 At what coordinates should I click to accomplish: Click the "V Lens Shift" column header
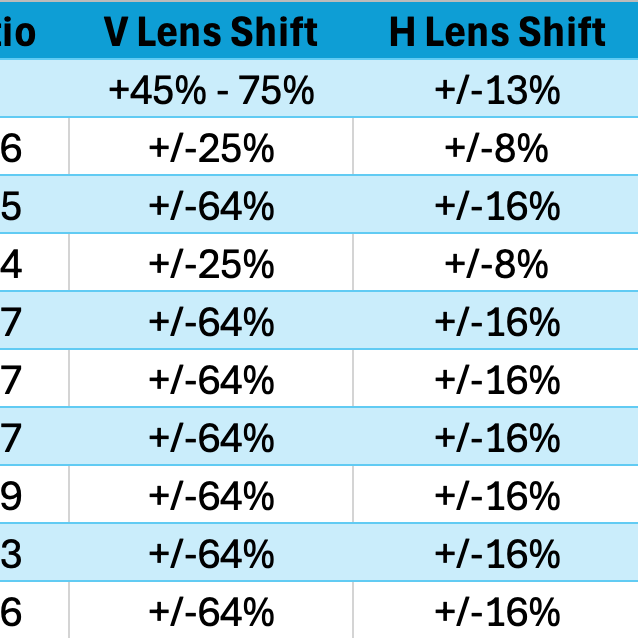click(211, 32)
